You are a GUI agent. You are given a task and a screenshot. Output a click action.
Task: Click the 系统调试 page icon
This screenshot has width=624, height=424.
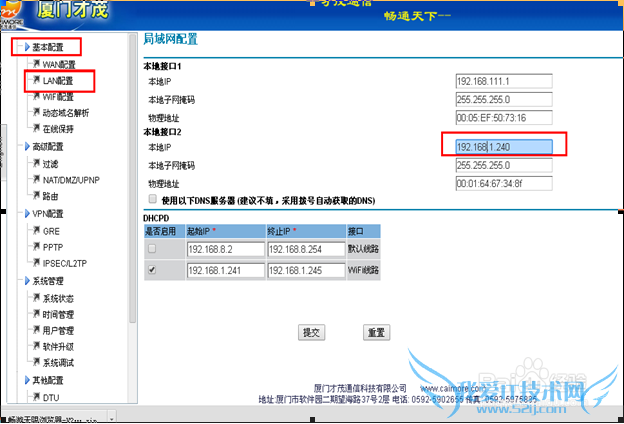point(36,361)
